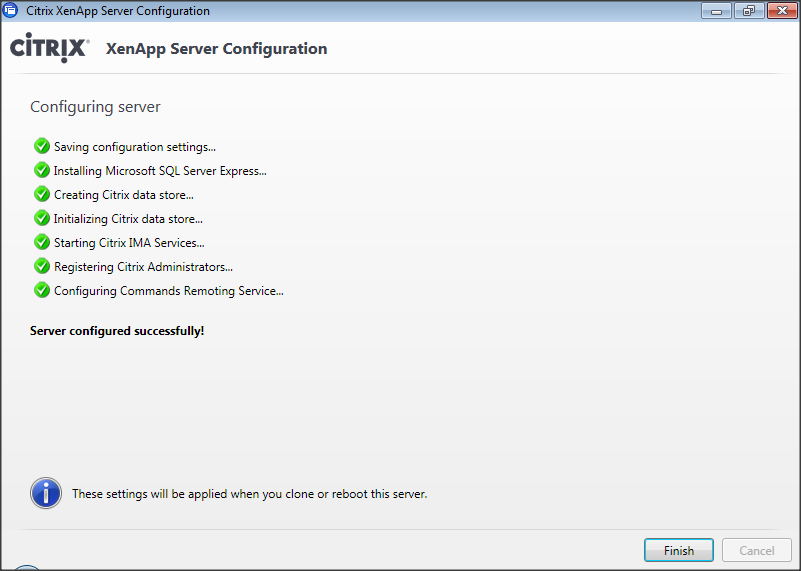Click the Initializing Citrix data store checkmark
The image size is (801, 571).
[x=42, y=218]
